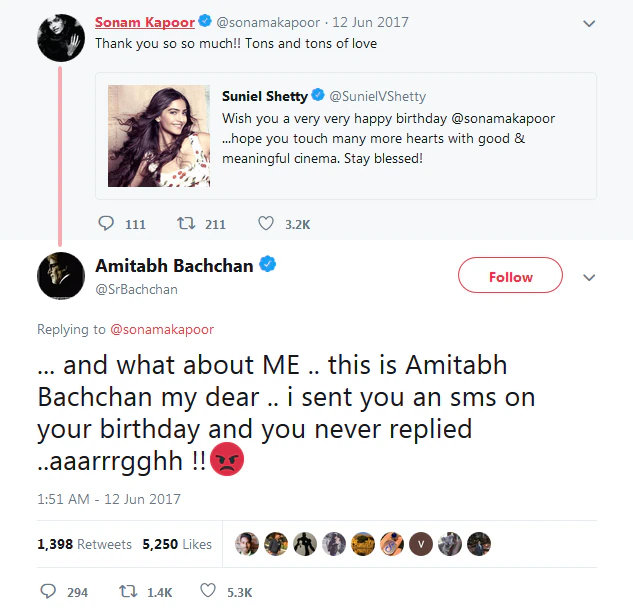This screenshot has height=612, width=633.
Task: Open Amitabh Bachchan's profile picture
Action: pos(59,275)
